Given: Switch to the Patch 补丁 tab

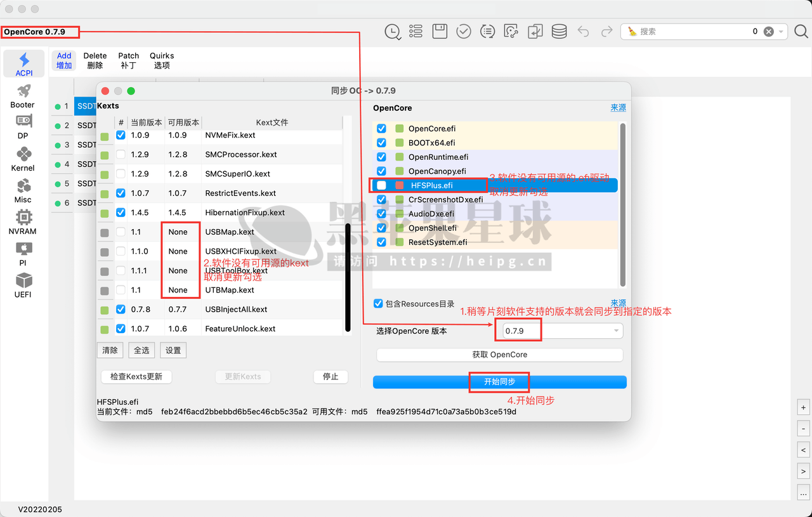Looking at the screenshot, I should [129, 60].
